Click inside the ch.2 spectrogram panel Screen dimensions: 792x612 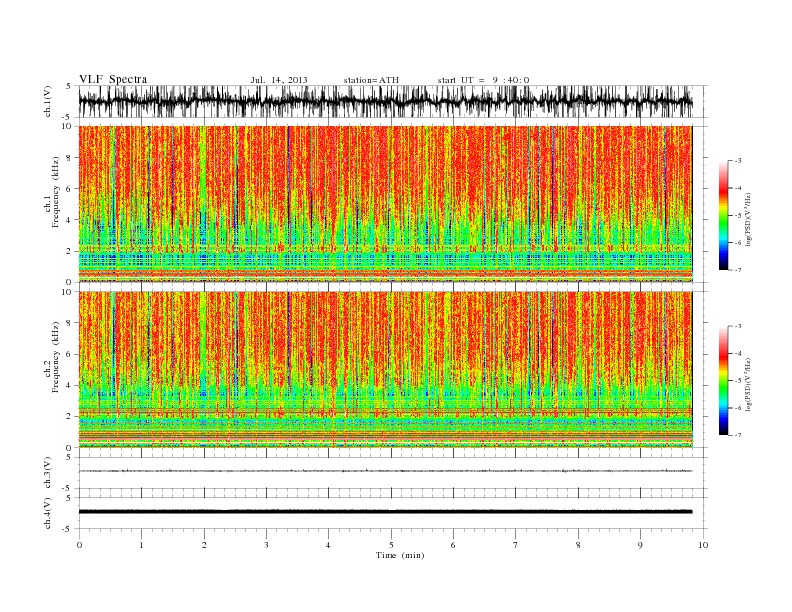pos(385,369)
